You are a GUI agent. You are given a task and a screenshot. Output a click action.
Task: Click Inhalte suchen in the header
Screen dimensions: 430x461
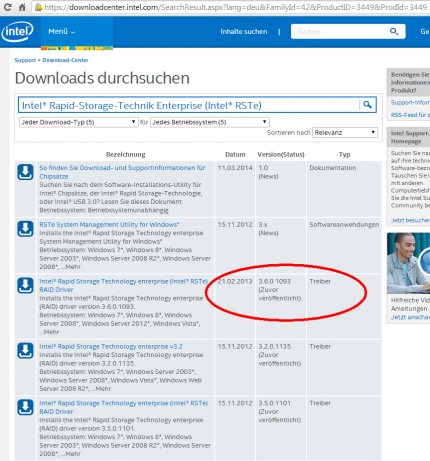(x=244, y=32)
